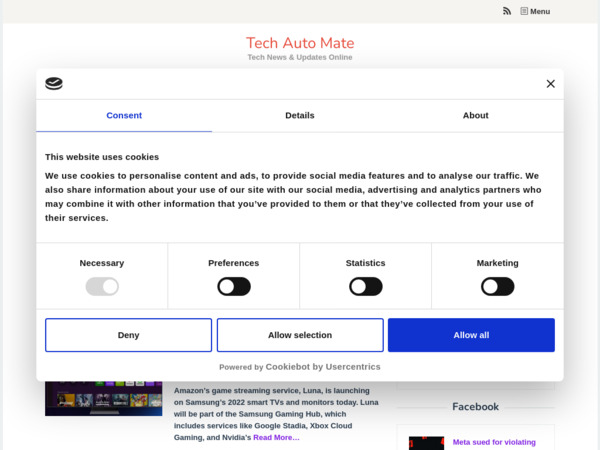
Task: Click the Tech News & Updates Online tagline
Action: coord(300,57)
